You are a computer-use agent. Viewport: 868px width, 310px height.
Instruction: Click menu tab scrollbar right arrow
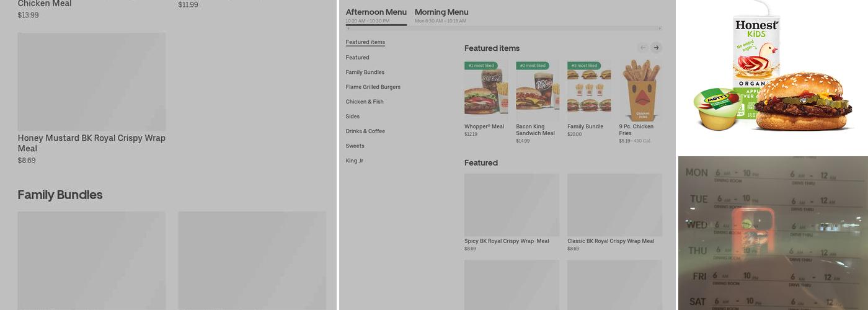point(660,29)
